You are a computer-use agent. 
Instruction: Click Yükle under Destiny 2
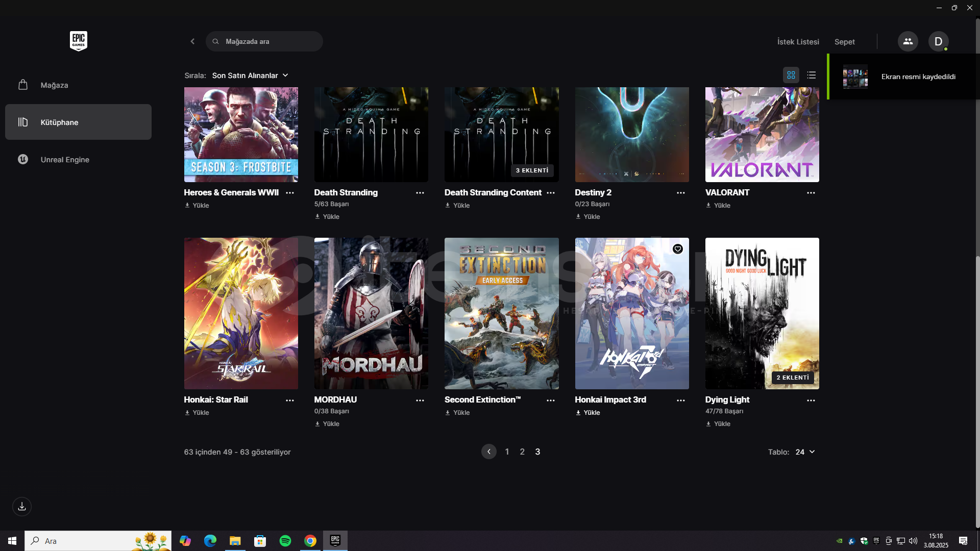pos(588,217)
